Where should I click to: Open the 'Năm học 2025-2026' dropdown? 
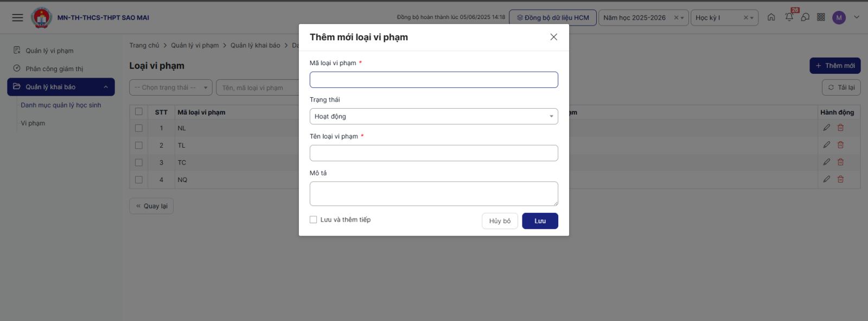tap(643, 17)
